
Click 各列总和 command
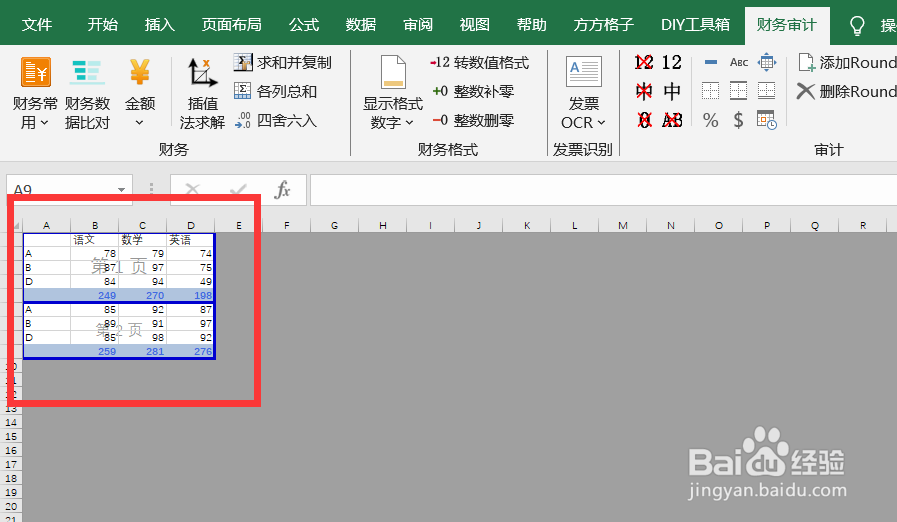point(275,91)
